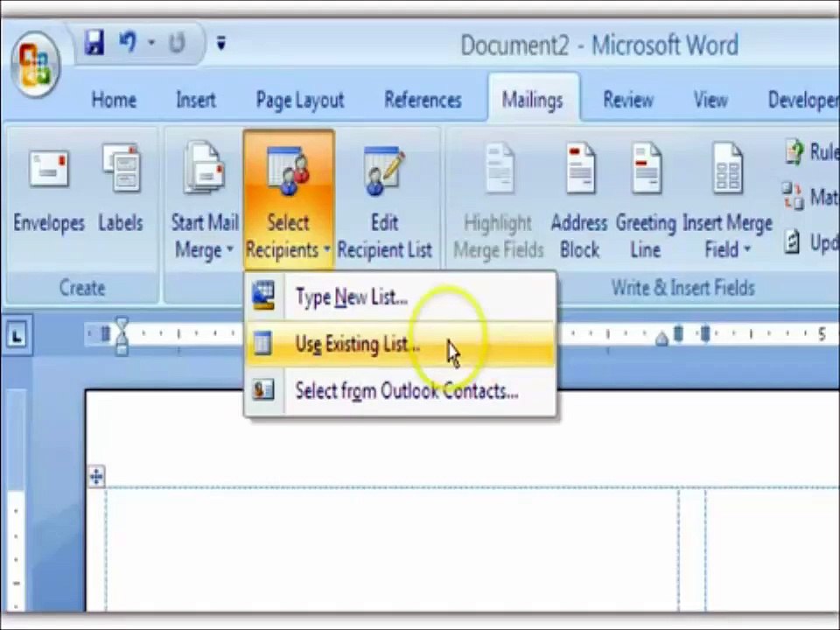Image resolution: width=840 pixels, height=630 pixels.
Task: Switch to the Insert tab
Action: click(196, 100)
